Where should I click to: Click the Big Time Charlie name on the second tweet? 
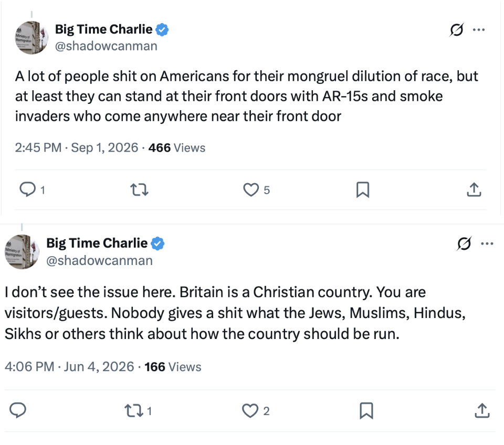(x=97, y=243)
